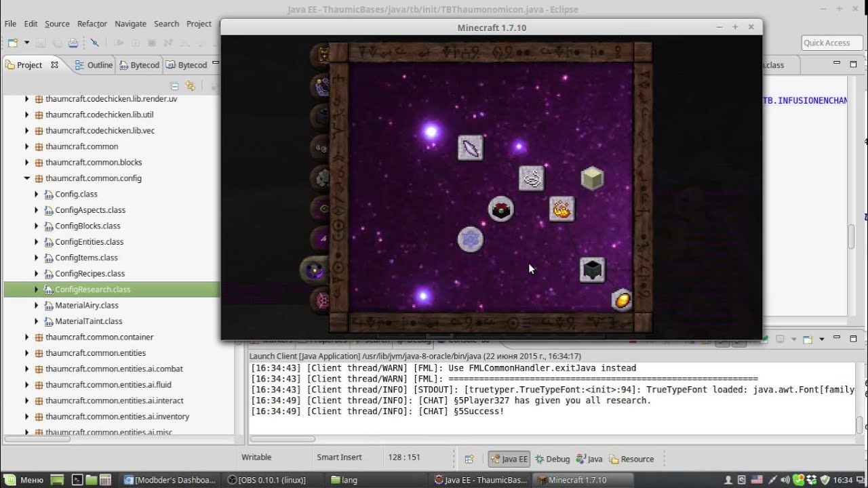Open the flame research node
The width and height of the screenshot is (868, 488).
pyautogui.click(x=562, y=209)
